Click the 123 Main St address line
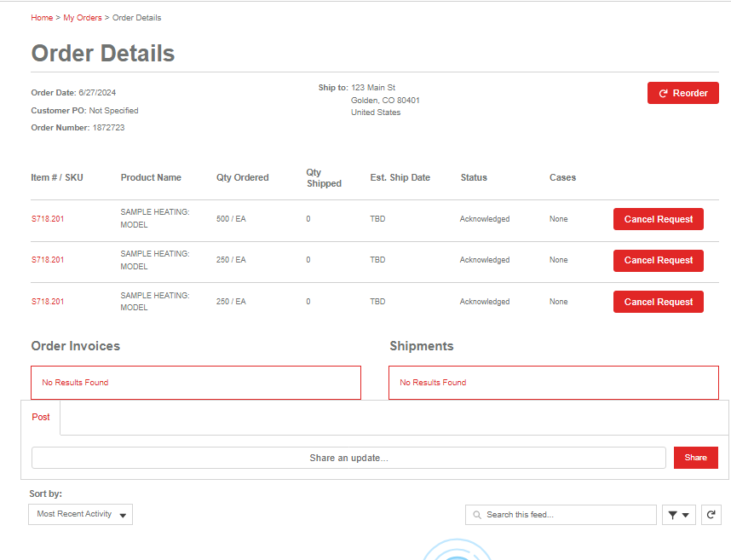Viewport: 731px width, 560px height. [373, 88]
